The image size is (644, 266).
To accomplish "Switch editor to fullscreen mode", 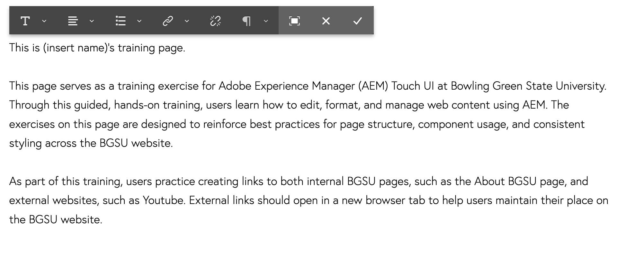I will pyautogui.click(x=294, y=21).
